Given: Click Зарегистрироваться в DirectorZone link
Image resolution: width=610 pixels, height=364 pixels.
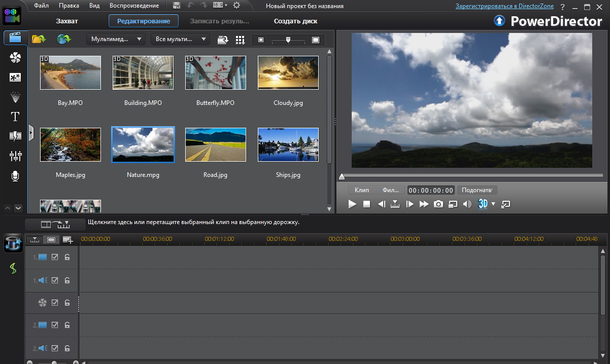Looking at the screenshot, I should pyautogui.click(x=498, y=6).
